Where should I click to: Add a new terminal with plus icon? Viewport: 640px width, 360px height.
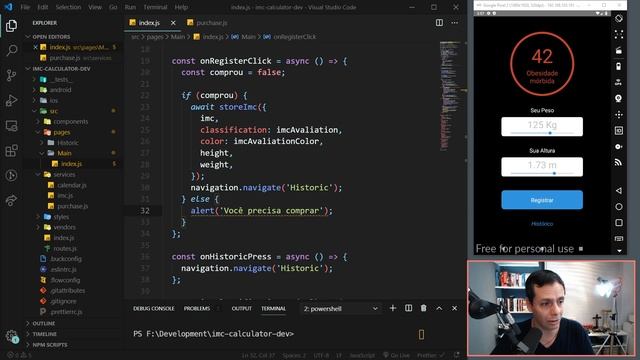click(393, 308)
